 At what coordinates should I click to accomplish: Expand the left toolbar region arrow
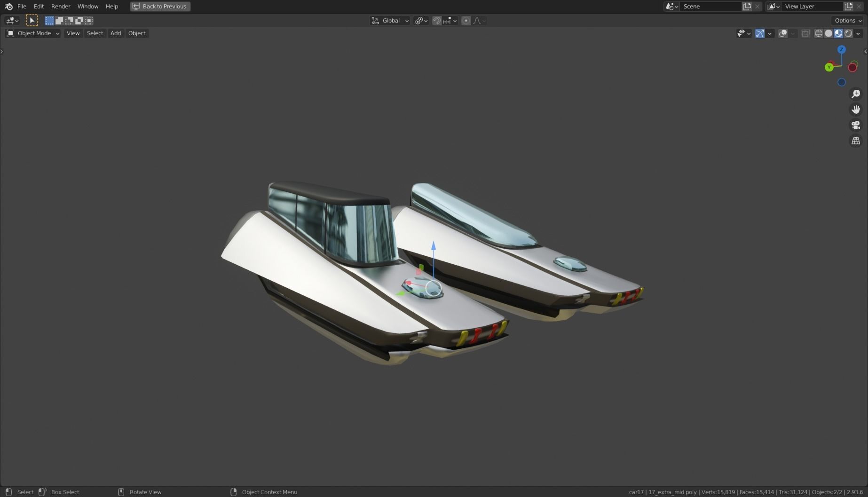pyautogui.click(x=2, y=51)
